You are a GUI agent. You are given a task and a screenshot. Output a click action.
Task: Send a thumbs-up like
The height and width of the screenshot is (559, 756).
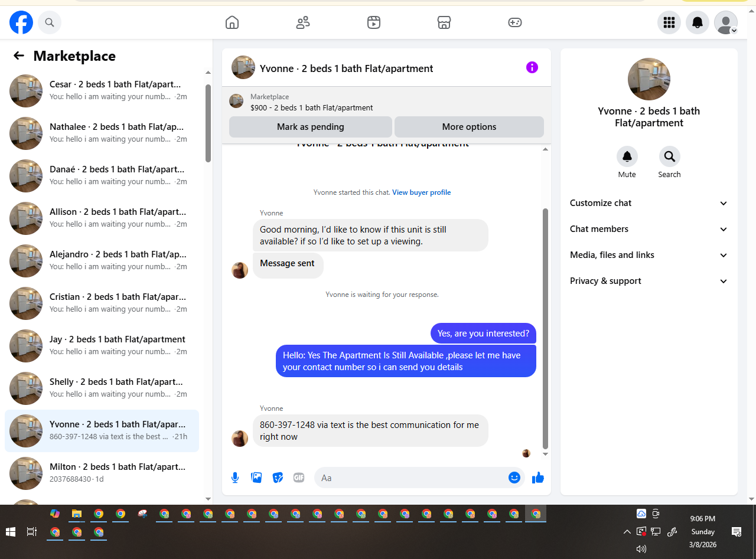tap(537, 478)
